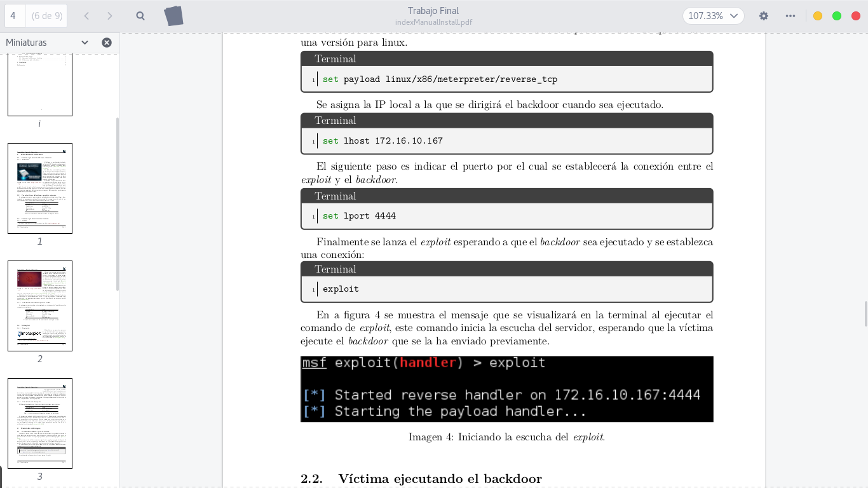
Task: Click the 'set lport 4444' code line
Action: click(x=359, y=216)
